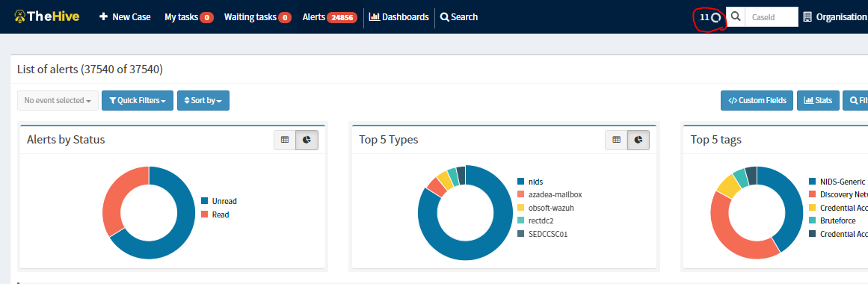Viewport: 868px width, 284px height.
Task: Open My tasks
Action: coord(188,17)
